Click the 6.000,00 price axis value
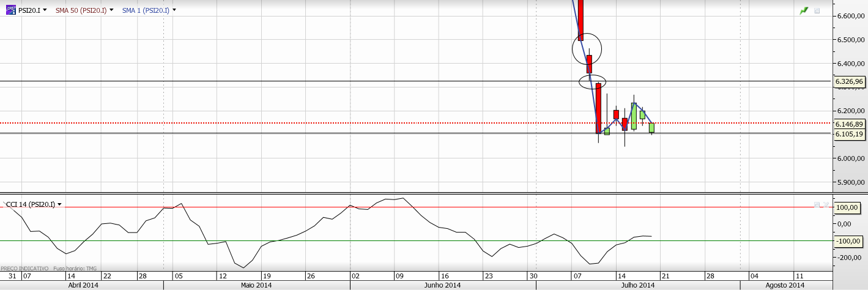The height and width of the screenshot is (290, 868). pyautogui.click(x=851, y=158)
